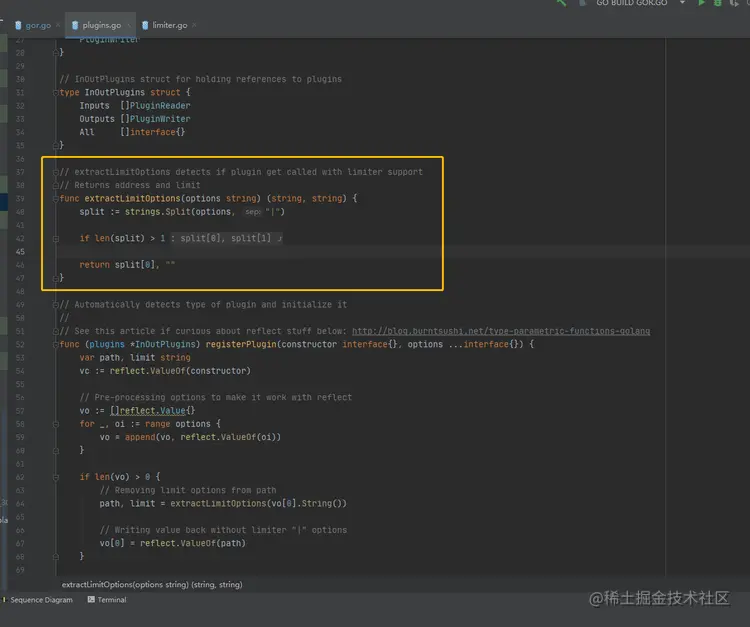Click the green Build hammer icon
The height and width of the screenshot is (627, 750).
pyautogui.click(x=562, y=3)
